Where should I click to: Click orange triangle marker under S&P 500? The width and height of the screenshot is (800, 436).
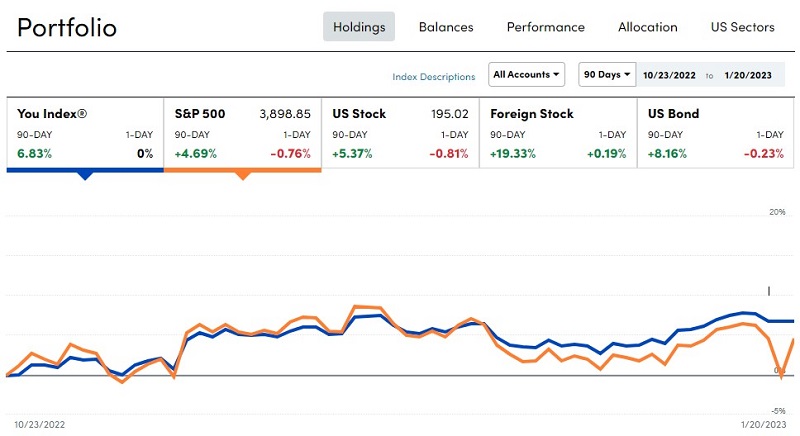tap(242, 175)
